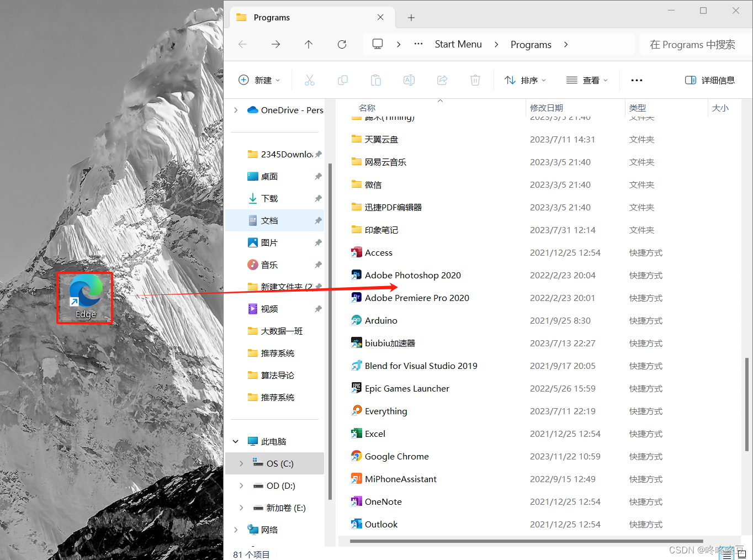Click the Copy icon in the toolbar

343,80
